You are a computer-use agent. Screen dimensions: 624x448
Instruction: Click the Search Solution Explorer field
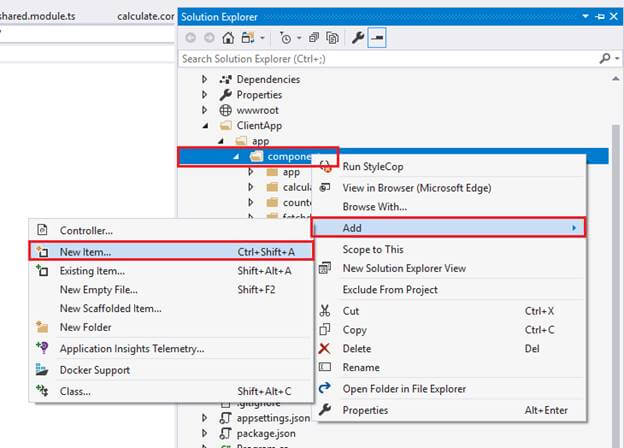click(x=388, y=59)
